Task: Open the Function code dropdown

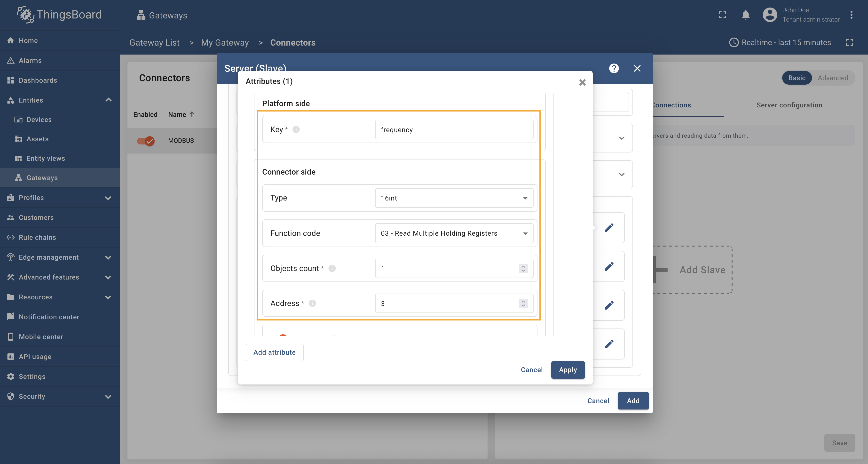Action: point(454,233)
